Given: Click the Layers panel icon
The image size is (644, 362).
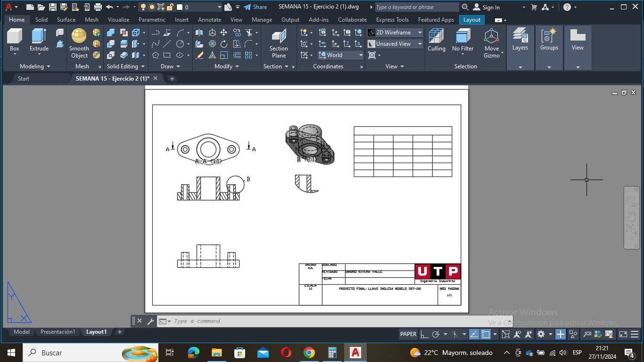Looking at the screenshot, I should [520, 40].
